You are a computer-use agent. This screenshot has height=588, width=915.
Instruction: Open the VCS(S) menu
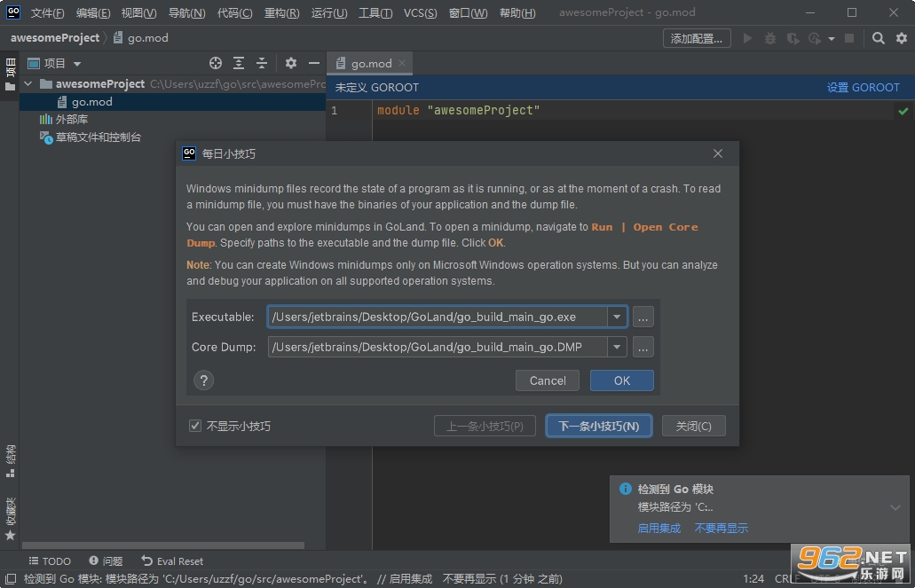[x=420, y=12]
